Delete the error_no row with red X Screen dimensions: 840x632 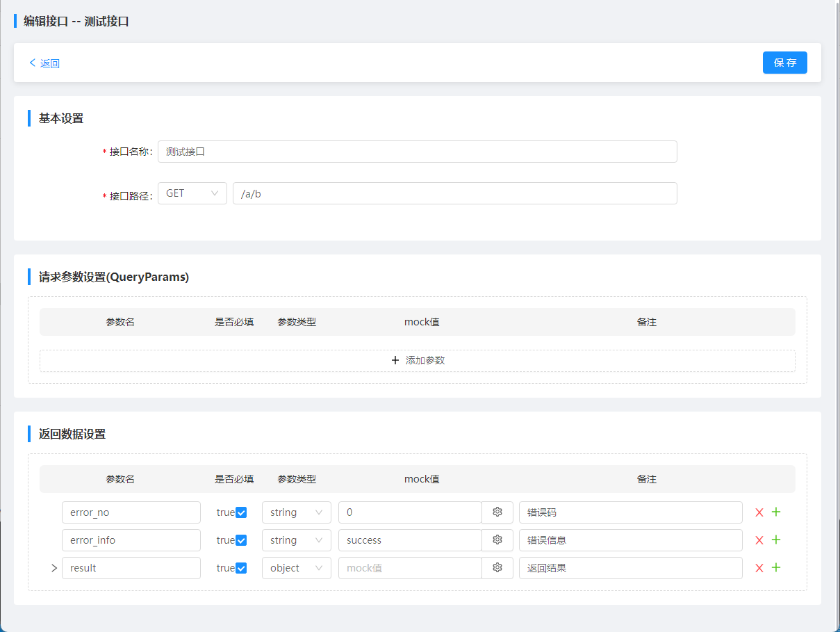pyautogui.click(x=759, y=512)
